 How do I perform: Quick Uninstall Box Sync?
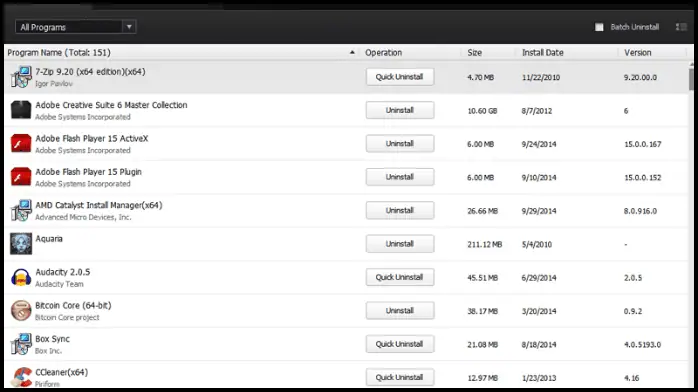pyautogui.click(x=400, y=344)
